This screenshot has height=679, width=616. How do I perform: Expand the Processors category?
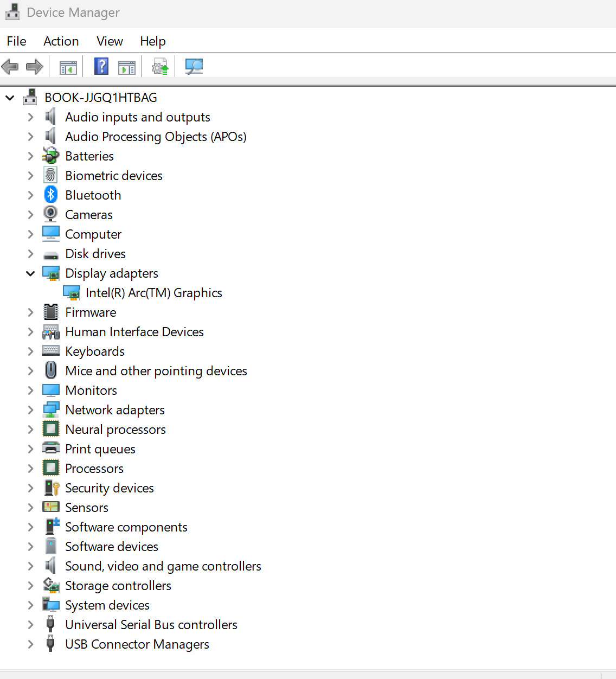coord(30,469)
